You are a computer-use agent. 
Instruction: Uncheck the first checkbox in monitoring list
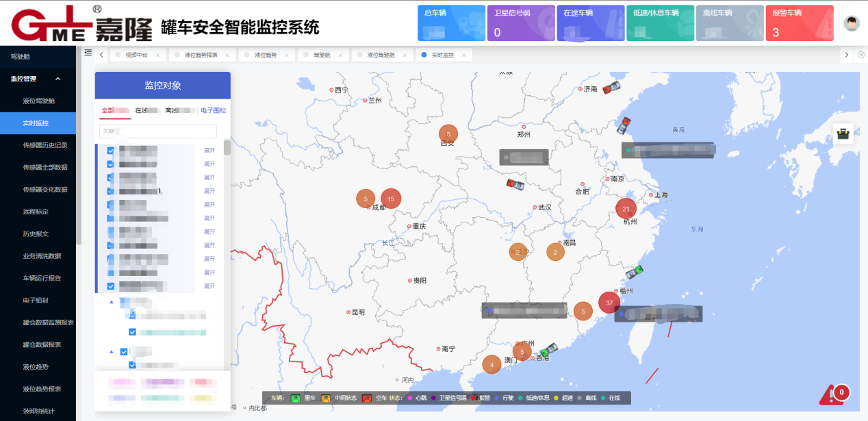(110, 151)
